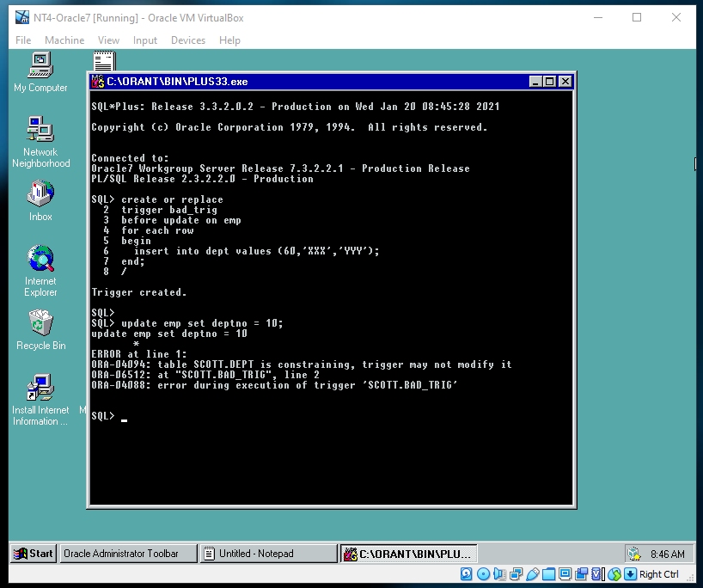Minimize the VirtualBox NT4-Oracle7 window
Viewport: 703px width, 588px height.
pyautogui.click(x=598, y=17)
